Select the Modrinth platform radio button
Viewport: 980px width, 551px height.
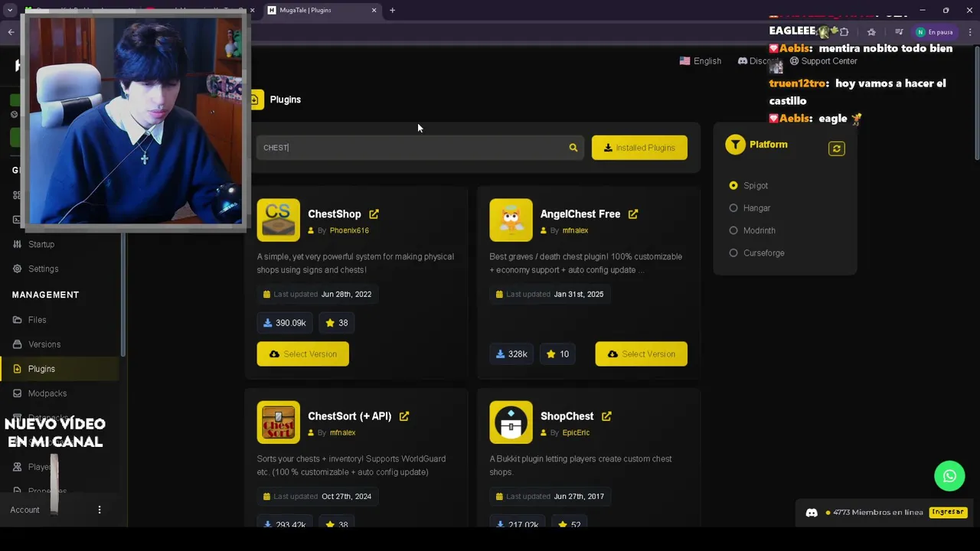coord(733,230)
